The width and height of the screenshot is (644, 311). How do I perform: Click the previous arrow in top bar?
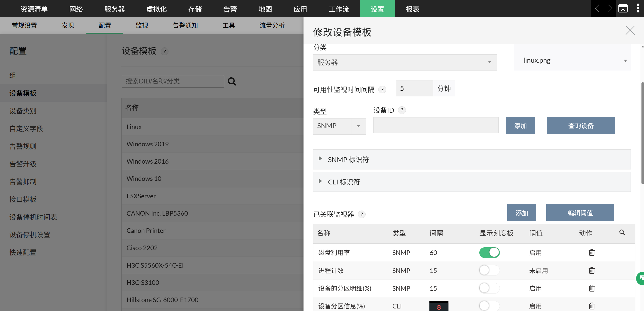[x=597, y=9]
